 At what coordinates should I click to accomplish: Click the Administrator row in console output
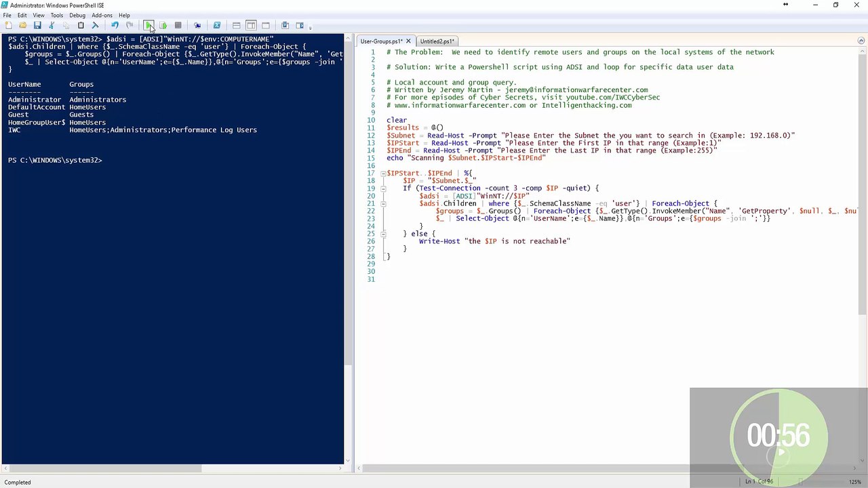click(67, 100)
